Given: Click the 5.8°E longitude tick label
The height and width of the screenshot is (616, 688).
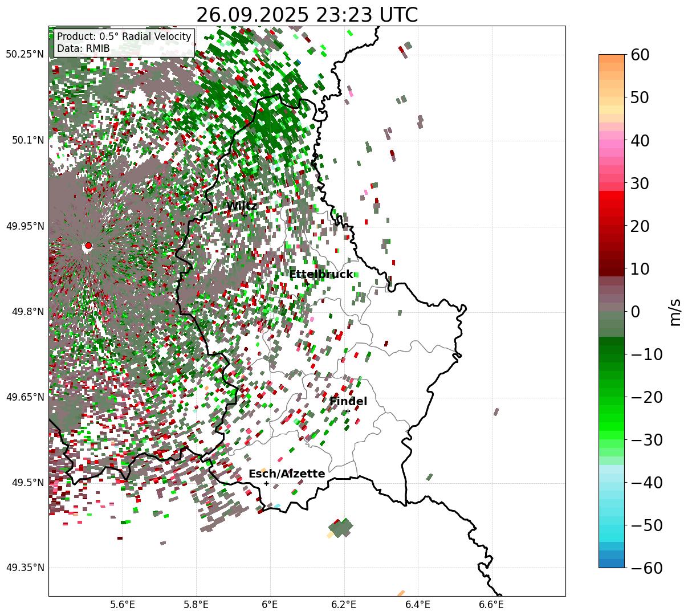Looking at the screenshot, I should pyautogui.click(x=196, y=605).
